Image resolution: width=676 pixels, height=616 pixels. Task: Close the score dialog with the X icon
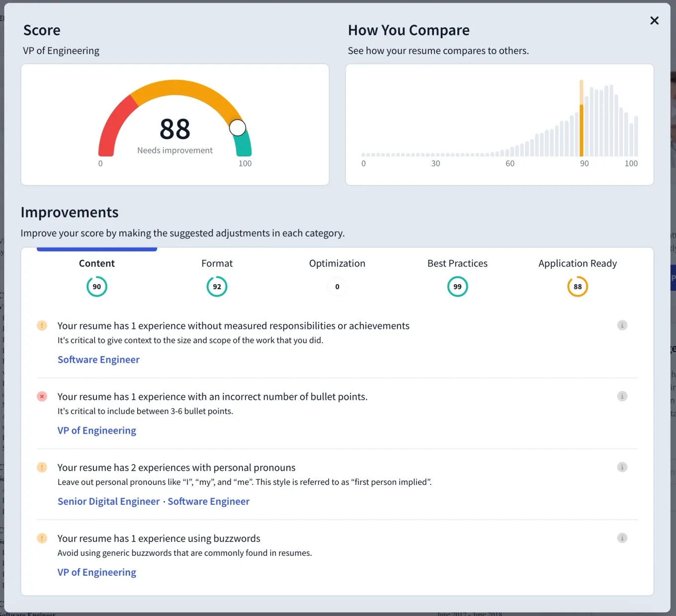(654, 20)
